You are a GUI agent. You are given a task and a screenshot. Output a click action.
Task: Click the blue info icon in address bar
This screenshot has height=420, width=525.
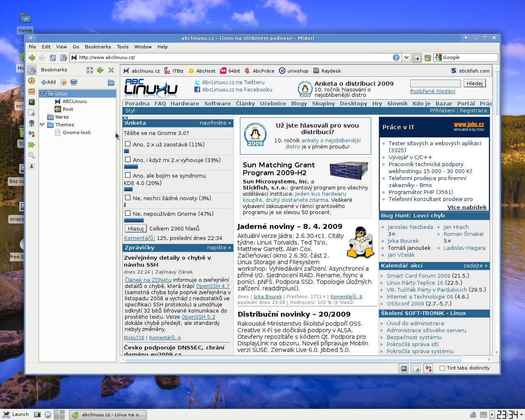pyautogui.click(x=396, y=57)
